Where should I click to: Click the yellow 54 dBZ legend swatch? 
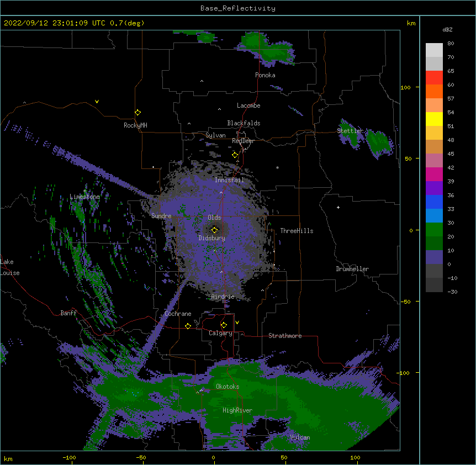point(434,119)
